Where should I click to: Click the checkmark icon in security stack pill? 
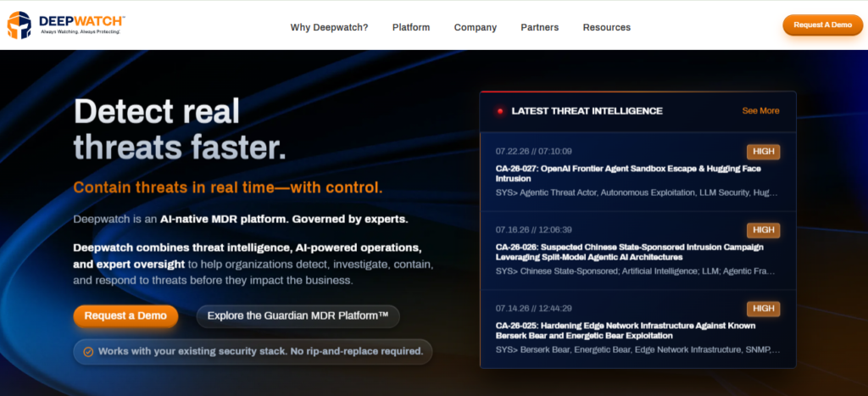88,352
